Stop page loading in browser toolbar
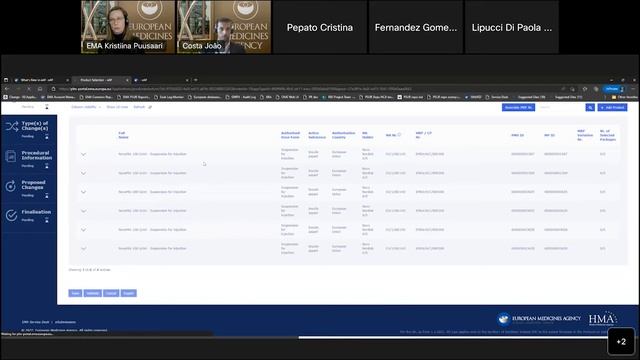 tap(29, 89)
